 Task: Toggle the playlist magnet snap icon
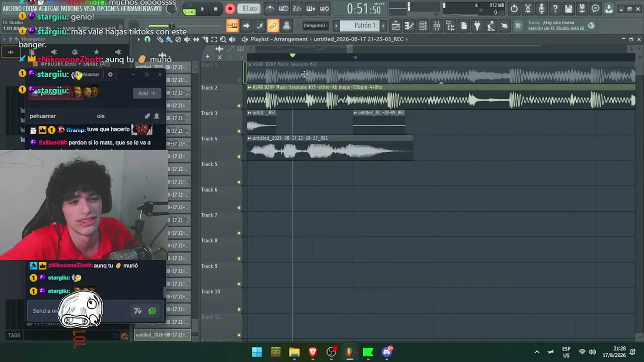[x=147, y=39]
